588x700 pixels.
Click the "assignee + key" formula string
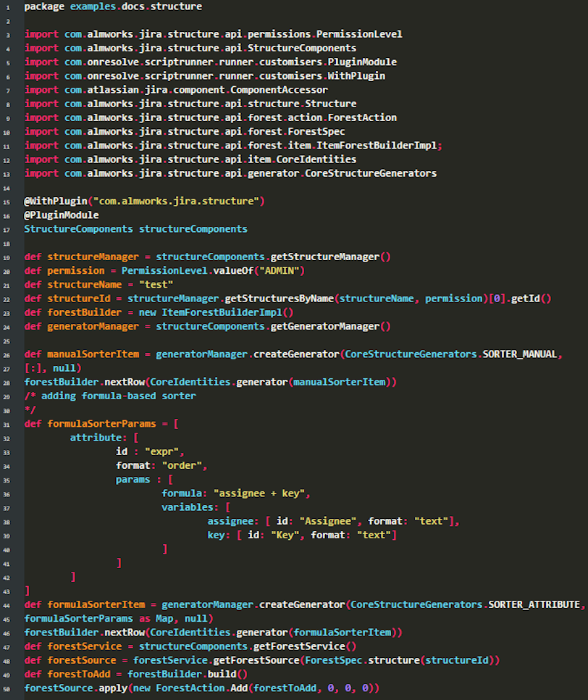coord(259,493)
